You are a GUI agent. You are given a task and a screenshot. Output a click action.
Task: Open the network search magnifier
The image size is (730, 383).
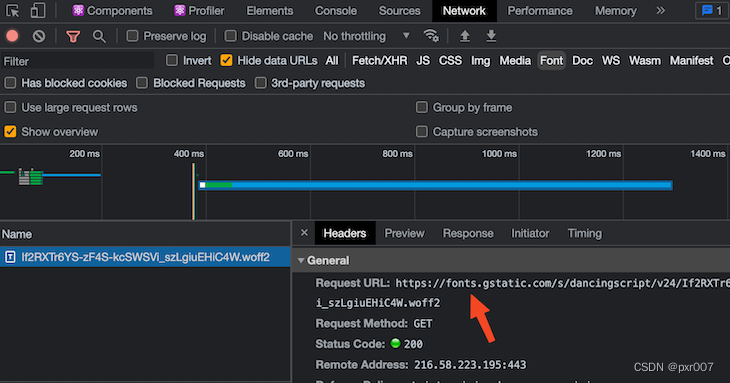click(99, 36)
